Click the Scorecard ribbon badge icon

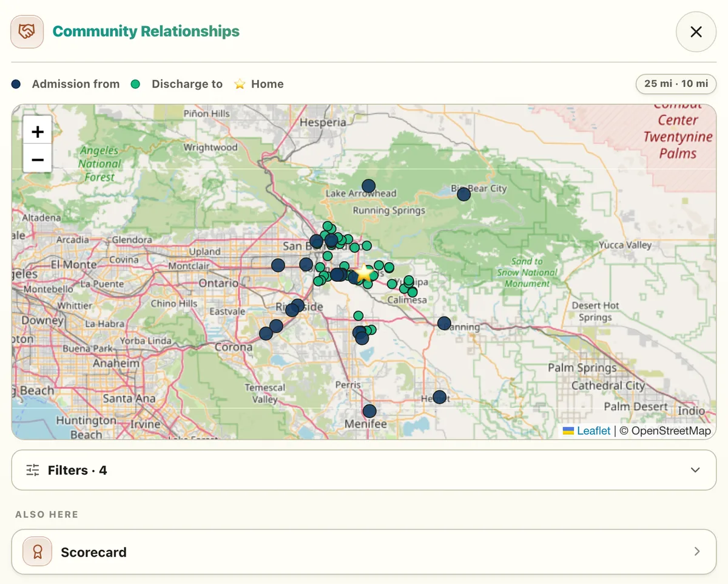coord(38,552)
